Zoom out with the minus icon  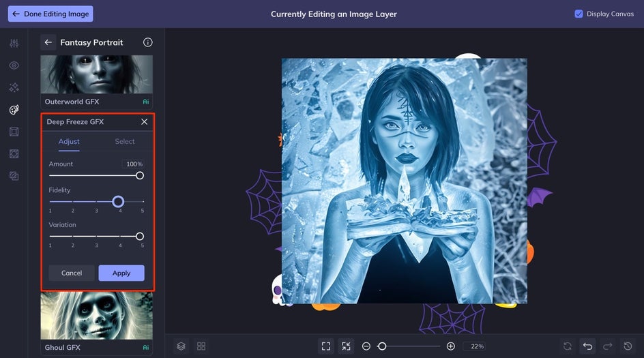366,346
